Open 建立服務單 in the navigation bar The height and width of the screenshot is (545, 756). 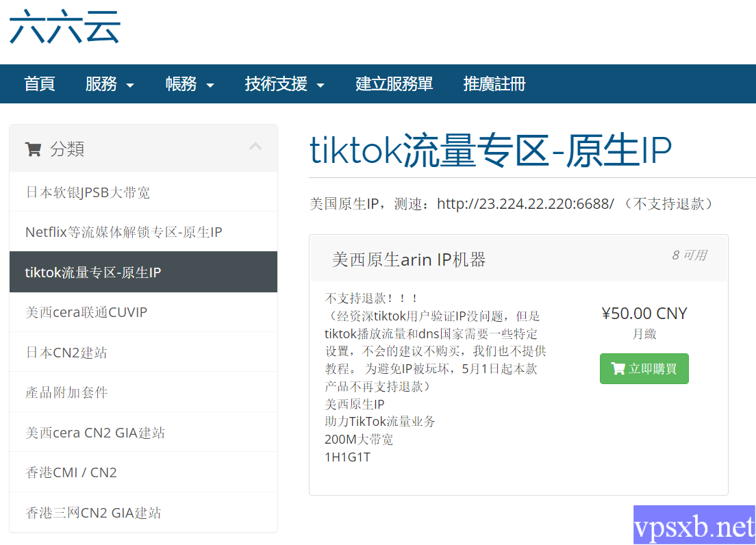pyautogui.click(x=394, y=84)
